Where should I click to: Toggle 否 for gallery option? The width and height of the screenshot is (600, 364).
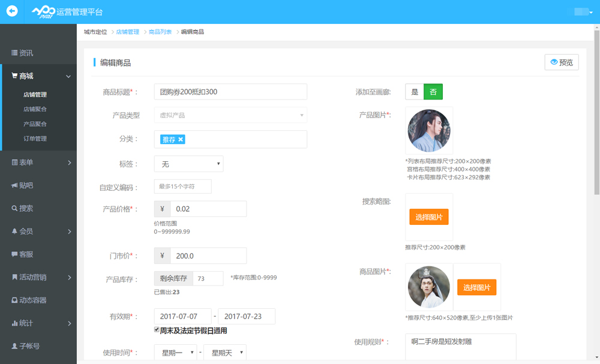pyautogui.click(x=434, y=91)
